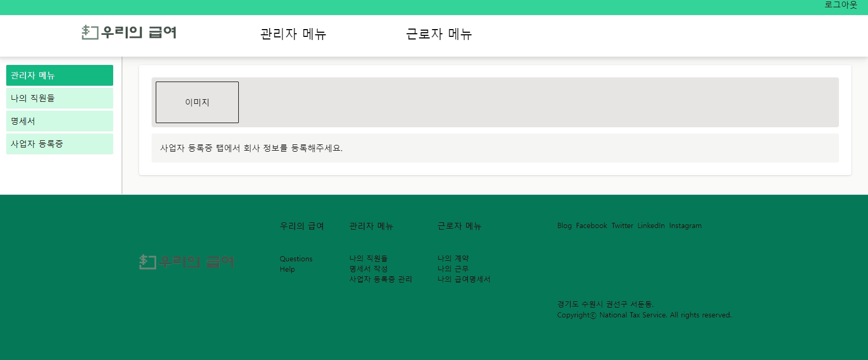Image resolution: width=868 pixels, height=360 pixels.
Task: Open 나의 직원들 in the sidebar
Action: pos(60,98)
